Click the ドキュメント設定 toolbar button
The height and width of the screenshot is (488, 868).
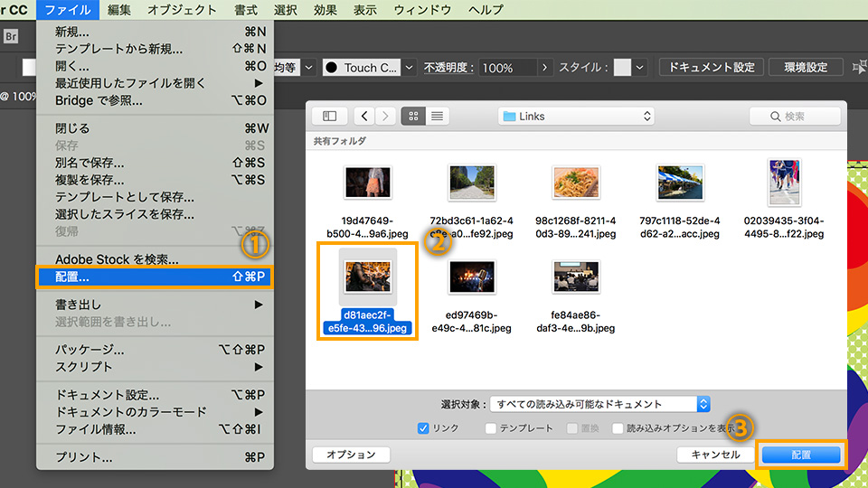(x=712, y=67)
